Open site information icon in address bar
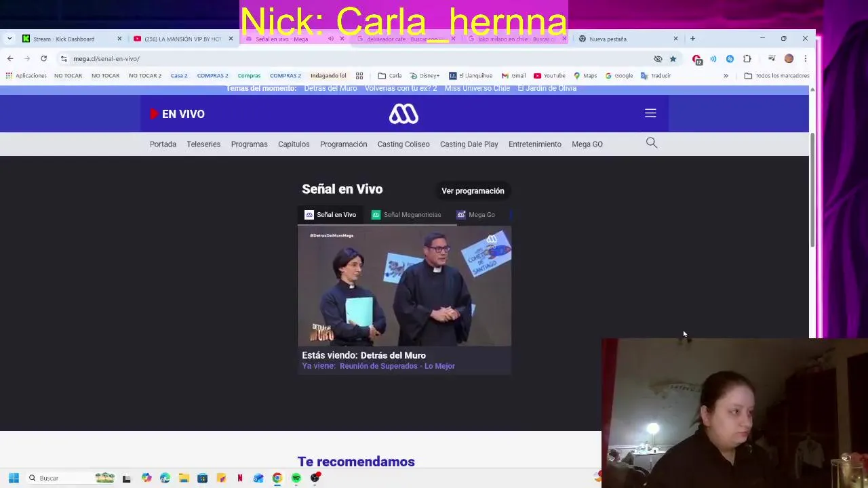The width and height of the screenshot is (868, 488). click(64, 58)
